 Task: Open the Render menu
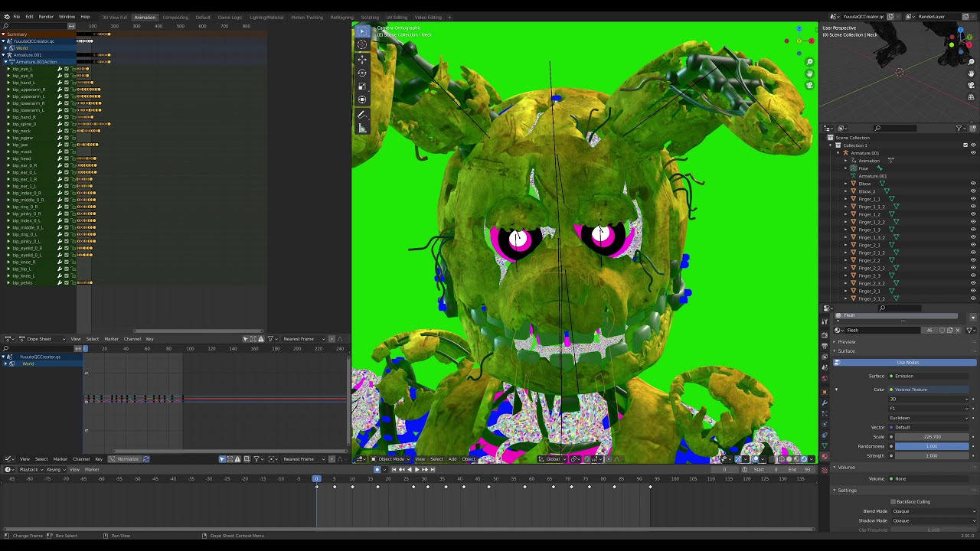[x=46, y=17]
